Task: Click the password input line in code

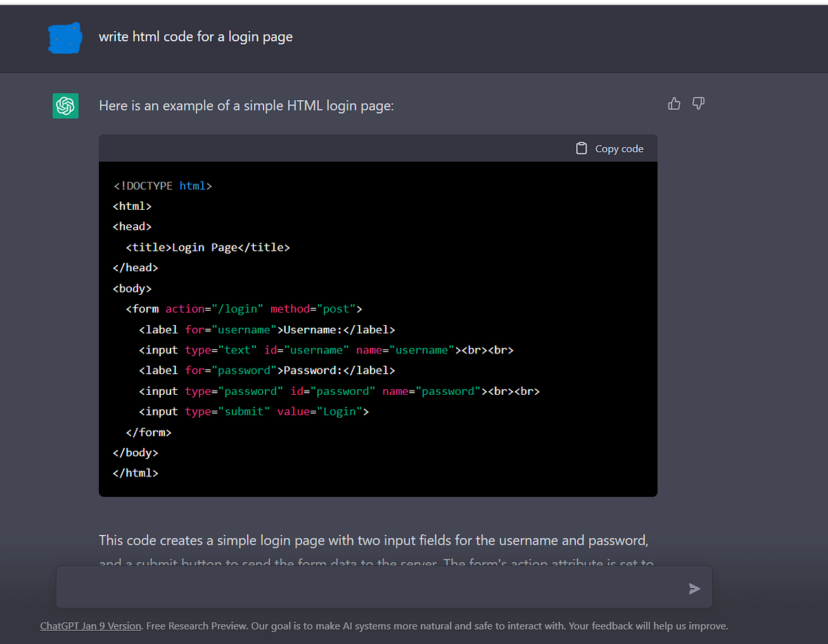Action: [338, 391]
